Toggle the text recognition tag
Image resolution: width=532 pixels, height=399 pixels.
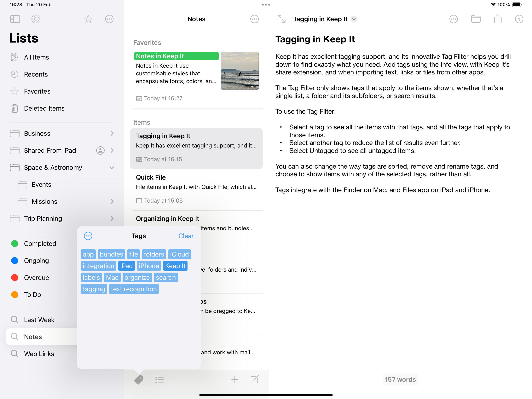134,289
